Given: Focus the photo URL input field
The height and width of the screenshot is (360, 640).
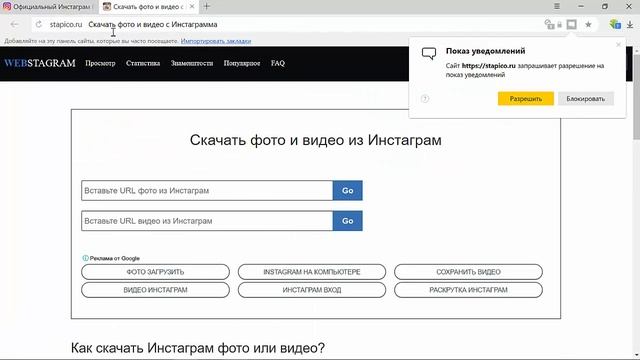Looking at the screenshot, I should (207, 191).
